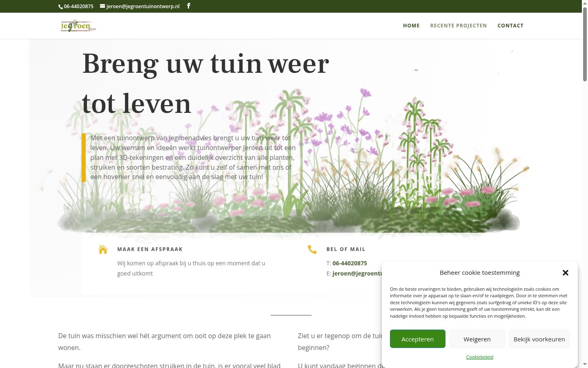Click the Weigeren button

click(477, 339)
